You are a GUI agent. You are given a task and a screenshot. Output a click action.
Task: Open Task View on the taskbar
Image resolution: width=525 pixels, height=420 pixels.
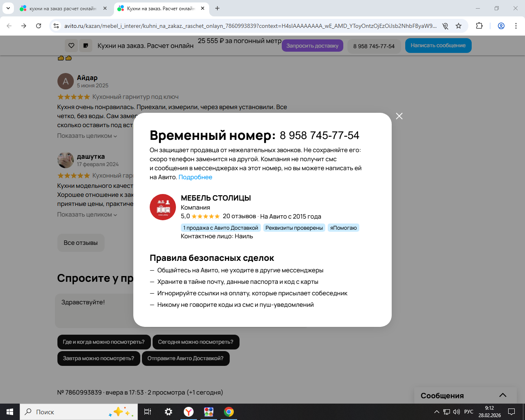pyautogui.click(x=148, y=412)
